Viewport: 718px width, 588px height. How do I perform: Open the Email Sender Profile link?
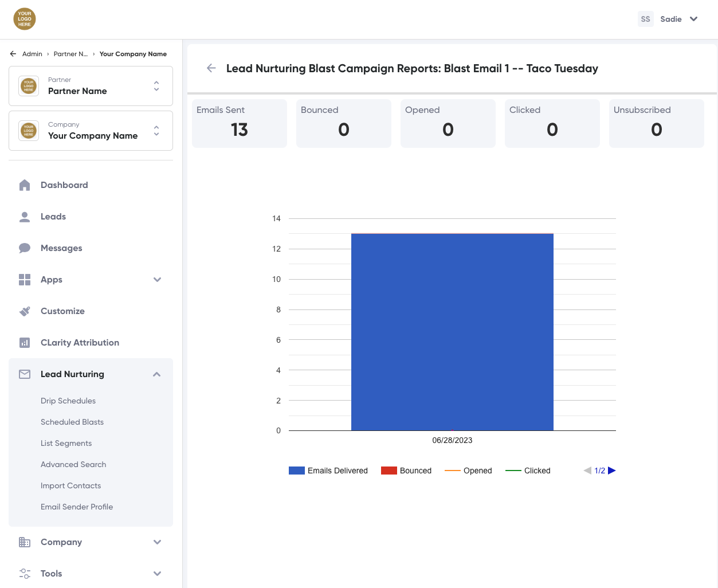[77, 507]
